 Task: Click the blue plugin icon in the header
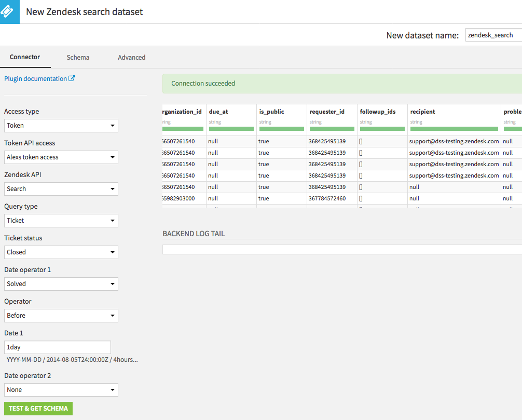point(9,11)
